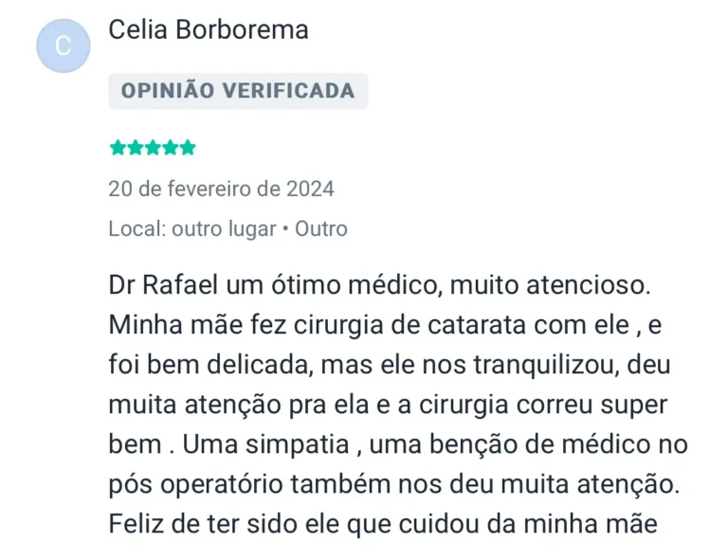Select the first green rating star
The image size is (728, 560).
pos(118,148)
